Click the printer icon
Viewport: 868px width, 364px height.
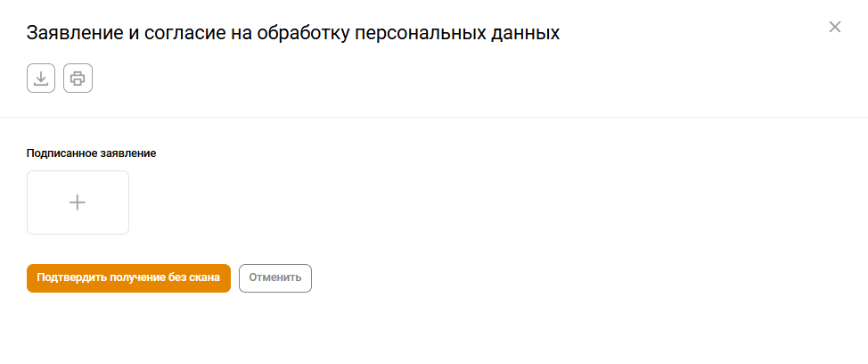tap(78, 79)
